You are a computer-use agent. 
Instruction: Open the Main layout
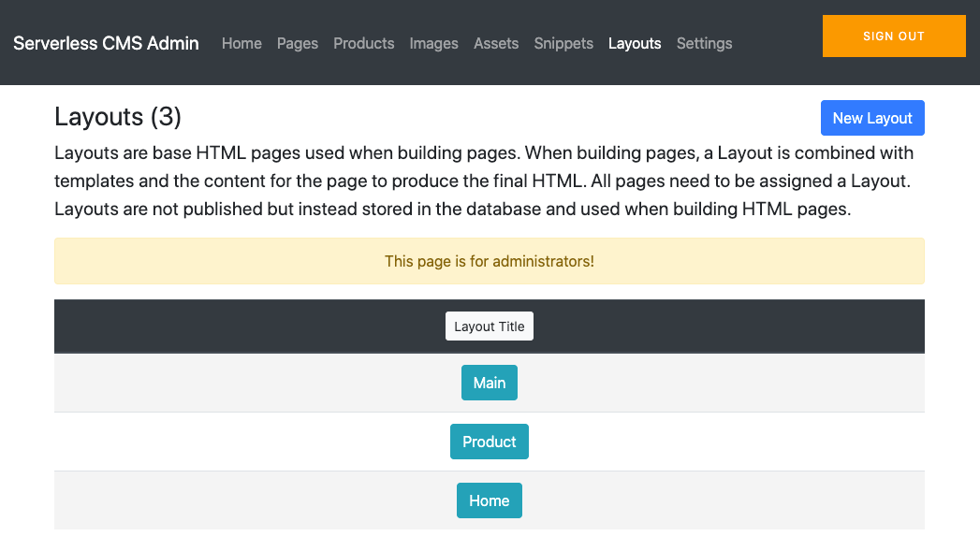pos(489,383)
